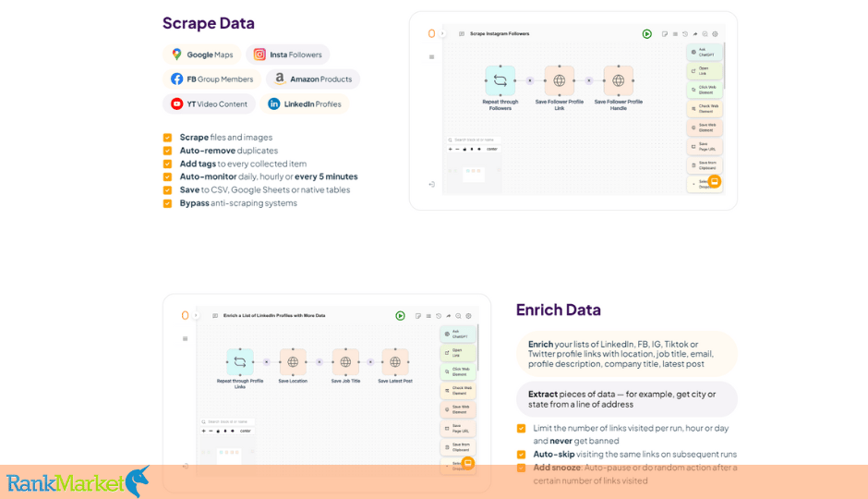The width and height of the screenshot is (868, 499).
Task: Select the Save Job Title block
Action: 345,361
